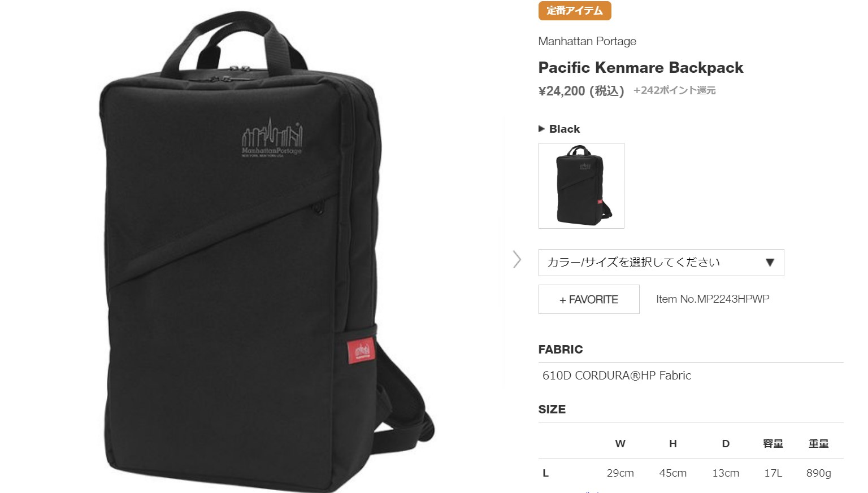Click the SIZE section heading
This screenshot has height=493, width=868.
coord(552,409)
